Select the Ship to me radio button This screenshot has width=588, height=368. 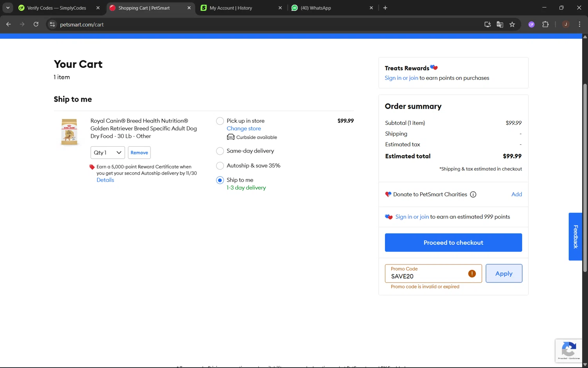pyautogui.click(x=220, y=180)
